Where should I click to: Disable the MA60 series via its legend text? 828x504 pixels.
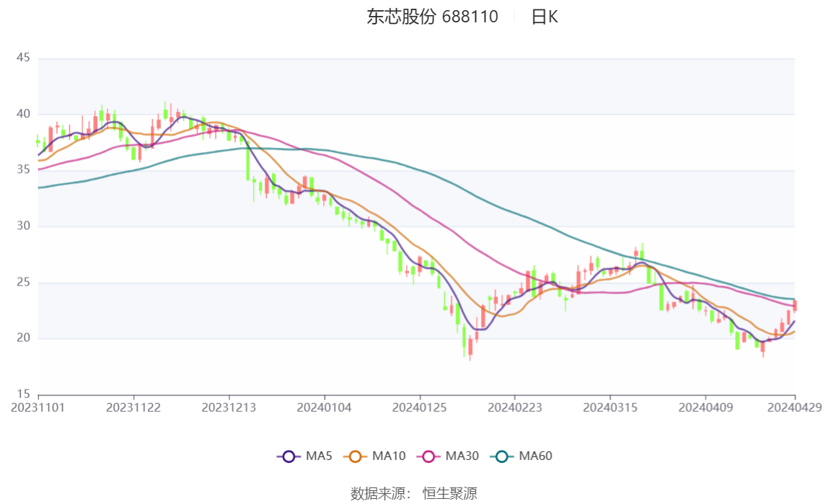(x=536, y=456)
